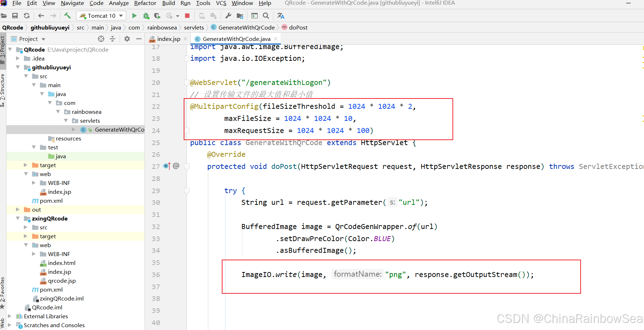Open the Refactor menu
The width and height of the screenshot is (644, 330).
coord(145,3)
